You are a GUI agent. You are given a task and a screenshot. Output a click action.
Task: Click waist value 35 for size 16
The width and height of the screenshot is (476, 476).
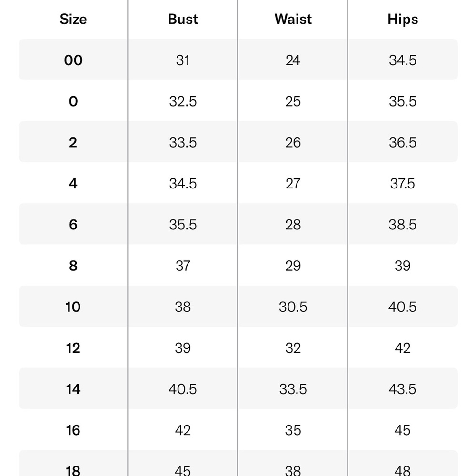(x=293, y=430)
